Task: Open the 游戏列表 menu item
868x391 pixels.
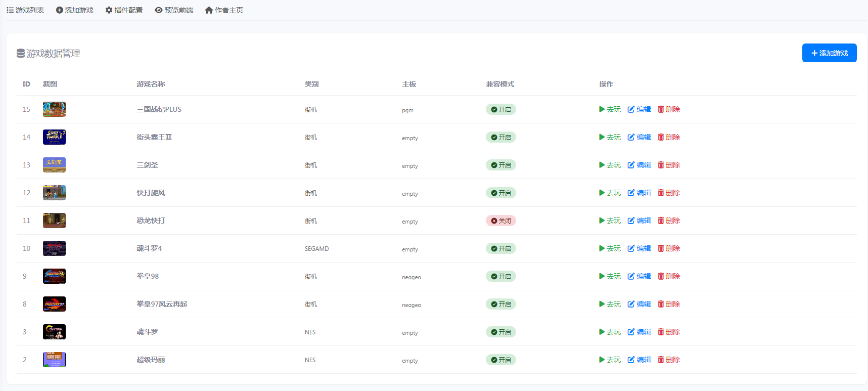Action: 25,10
